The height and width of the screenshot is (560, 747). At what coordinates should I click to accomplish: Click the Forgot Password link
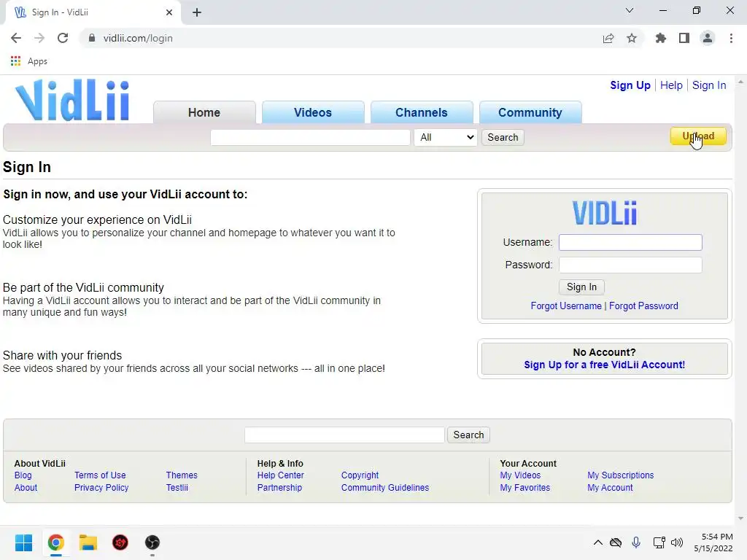pyautogui.click(x=643, y=306)
